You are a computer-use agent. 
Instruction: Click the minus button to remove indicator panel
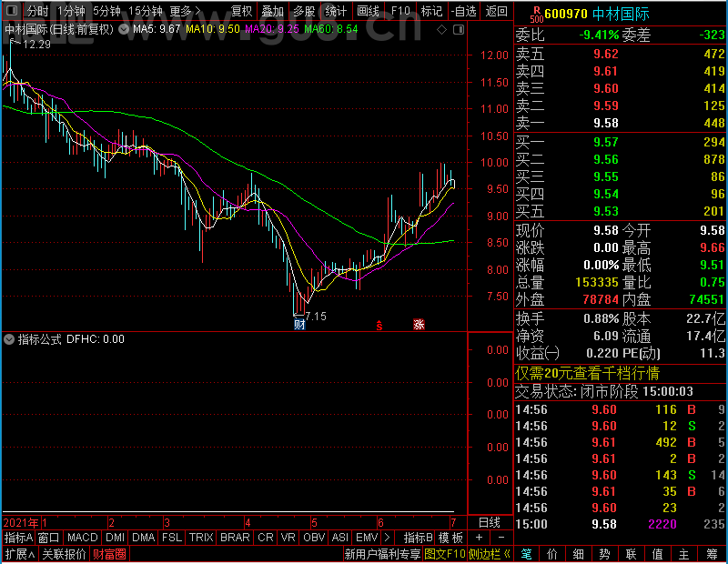tap(501, 538)
